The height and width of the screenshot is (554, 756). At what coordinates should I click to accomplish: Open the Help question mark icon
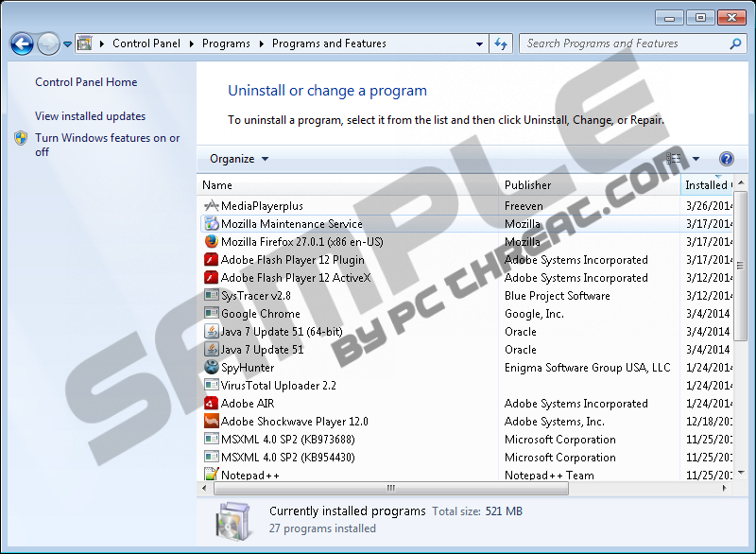(726, 159)
